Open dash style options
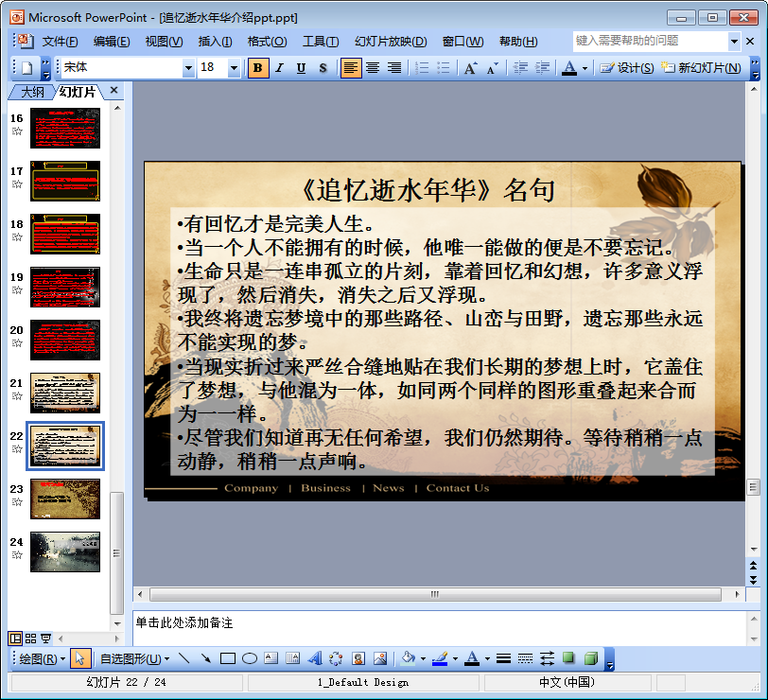The image size is (768, 700). [x=525, y=658]
